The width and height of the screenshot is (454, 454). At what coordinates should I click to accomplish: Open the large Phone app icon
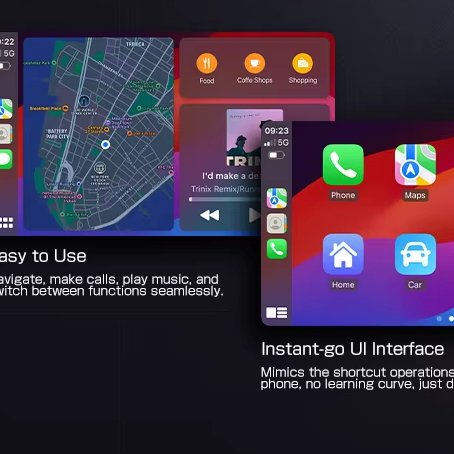pos(343,165)
